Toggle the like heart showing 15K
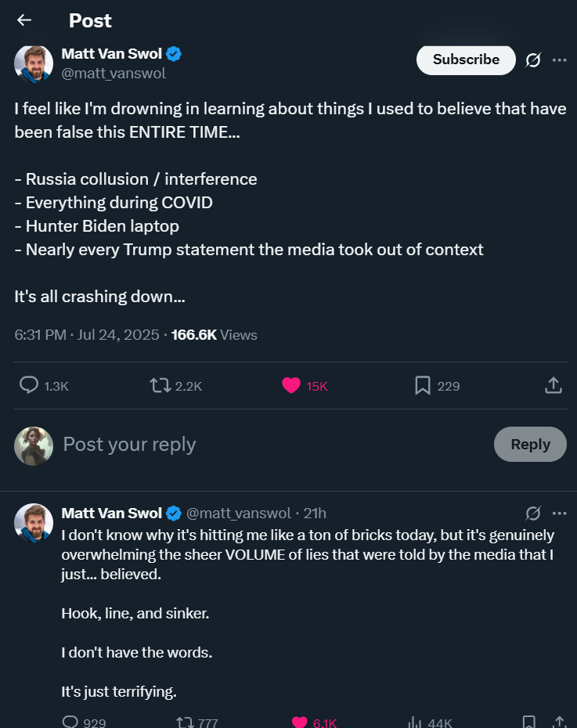The width and height of the screenshot is (577, 728). 291,385
